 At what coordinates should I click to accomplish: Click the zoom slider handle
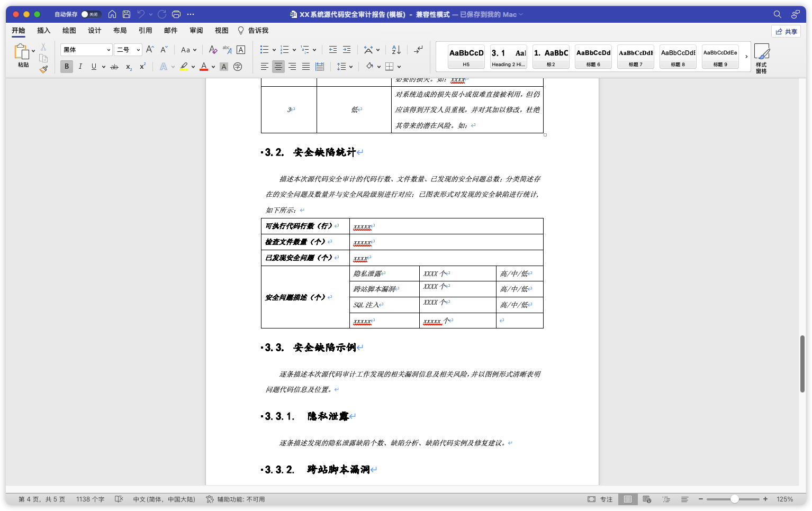735,499
